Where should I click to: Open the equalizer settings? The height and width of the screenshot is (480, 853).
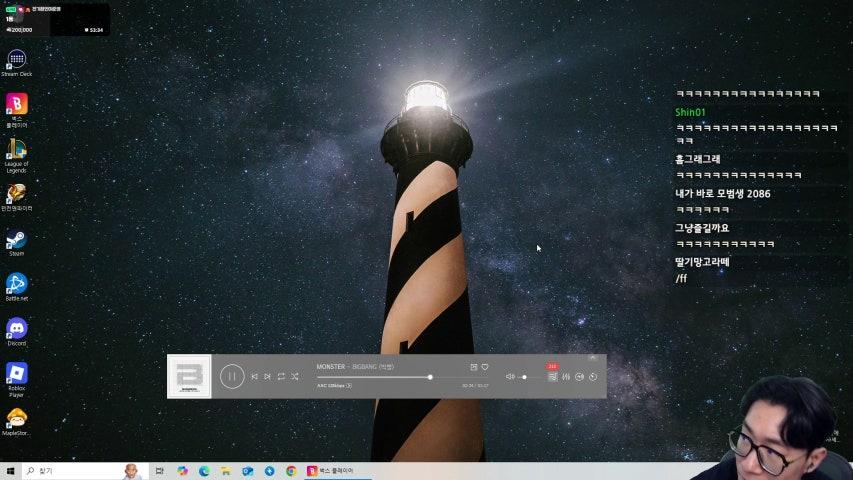click(566, 377)
